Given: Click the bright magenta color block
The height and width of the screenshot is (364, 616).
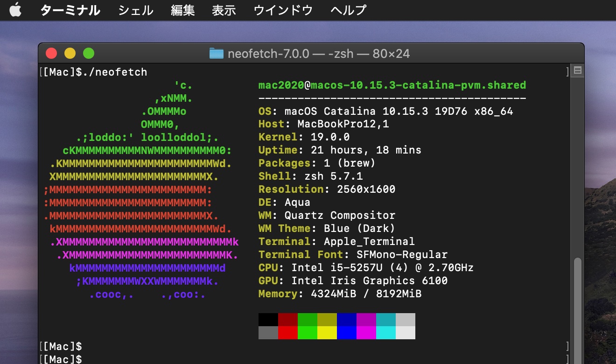Looking at the screenshot, I should coord(366,333).
